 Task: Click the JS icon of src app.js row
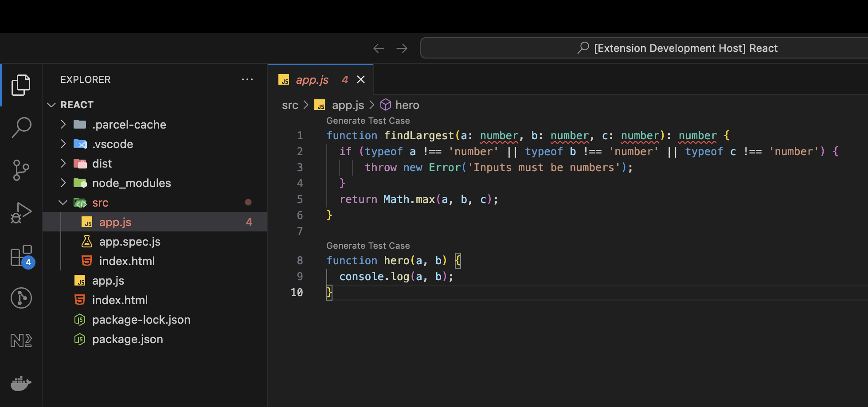point(87,222)
